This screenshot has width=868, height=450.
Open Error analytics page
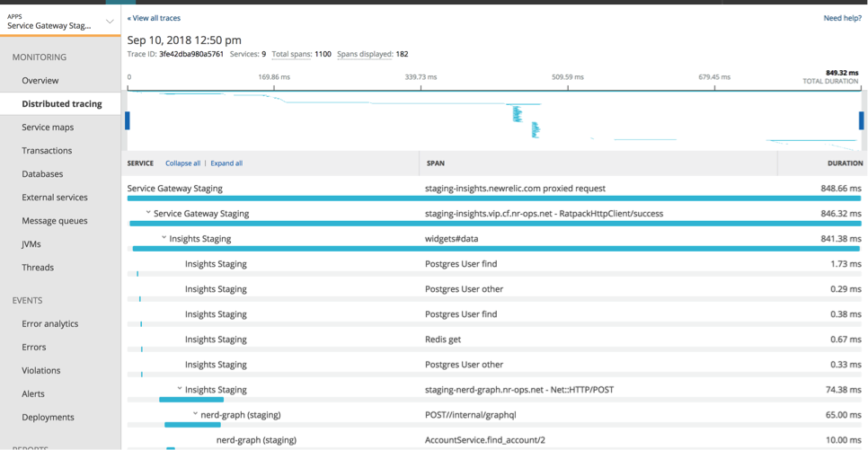tap(49, 323)
